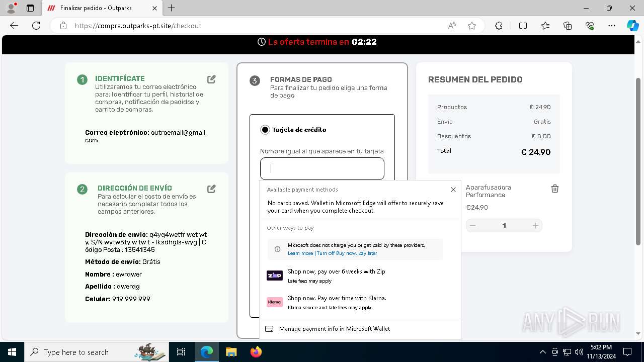Viewport: 644px width, 362px height.
Task: Open the Favorites list
Action: (545, 26)
